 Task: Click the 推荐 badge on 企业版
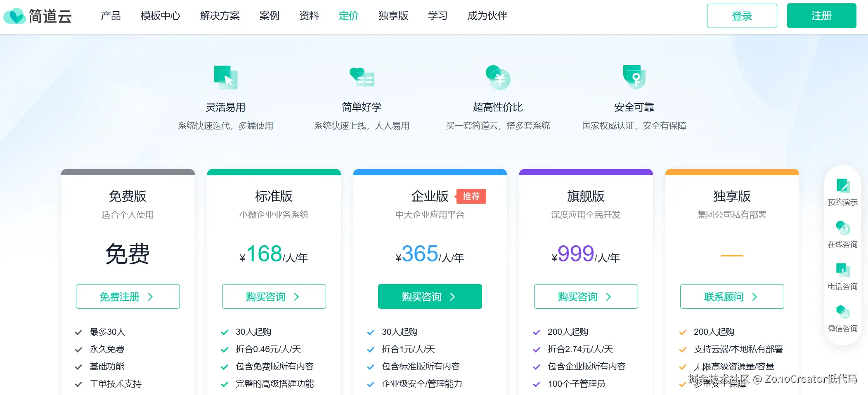pyautogui.click(x=471, y=196)
